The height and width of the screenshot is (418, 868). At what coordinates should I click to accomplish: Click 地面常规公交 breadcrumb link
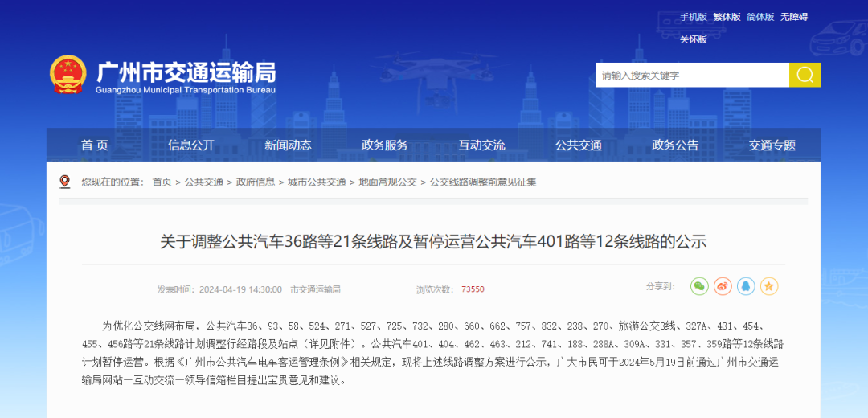387,182
